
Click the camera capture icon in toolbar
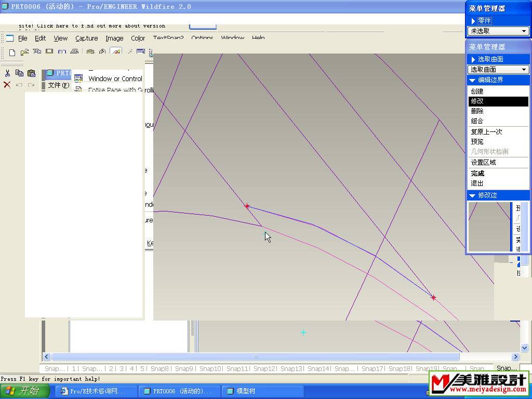(x=90, y=52)
